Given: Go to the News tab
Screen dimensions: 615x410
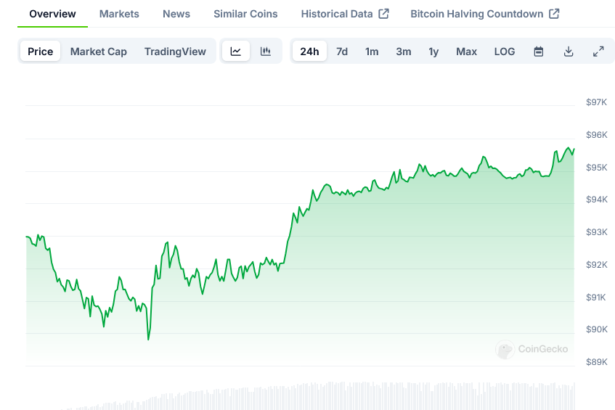Looking at the screenshot, I should 176,14.
